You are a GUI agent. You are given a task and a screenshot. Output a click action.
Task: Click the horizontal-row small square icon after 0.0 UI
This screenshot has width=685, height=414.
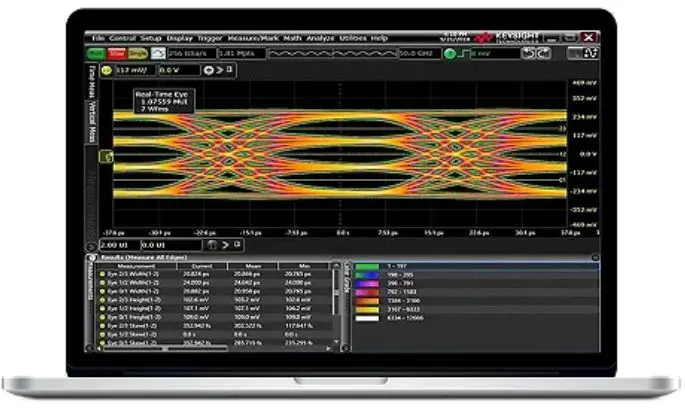[237, 245]
